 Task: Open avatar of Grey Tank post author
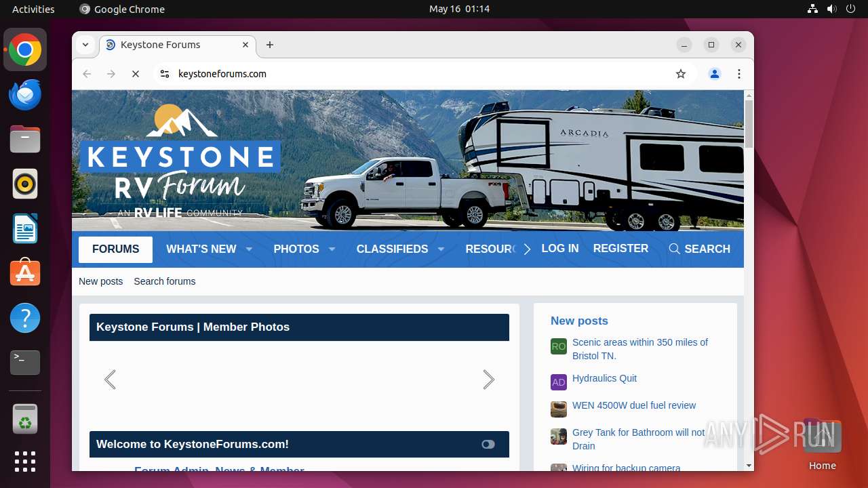559,436
